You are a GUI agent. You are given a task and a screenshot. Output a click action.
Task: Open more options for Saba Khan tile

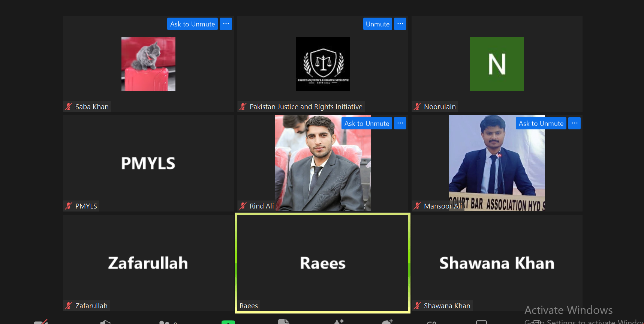226,24
